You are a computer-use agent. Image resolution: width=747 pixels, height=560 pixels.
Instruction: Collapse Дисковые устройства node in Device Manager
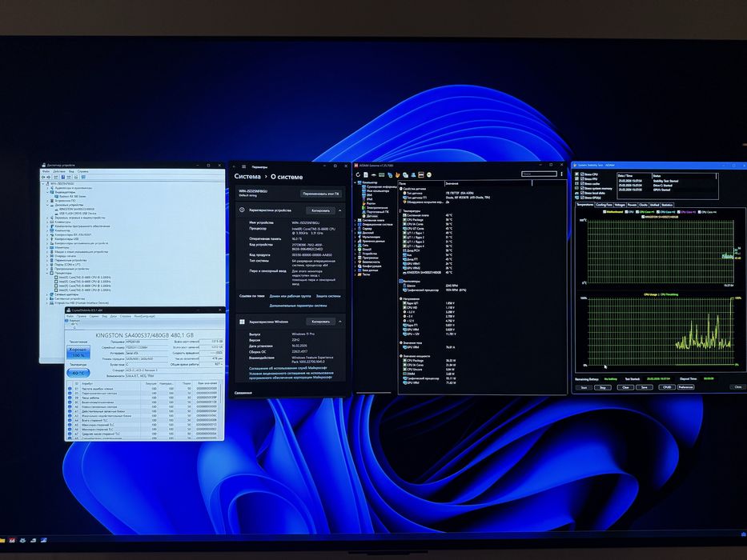[47, 205]
